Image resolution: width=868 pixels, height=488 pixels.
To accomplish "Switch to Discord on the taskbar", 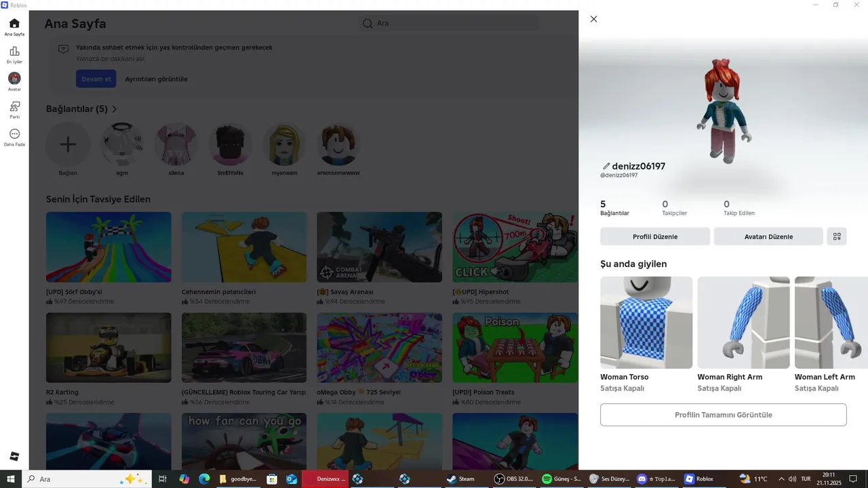I will tap(656, 479).
